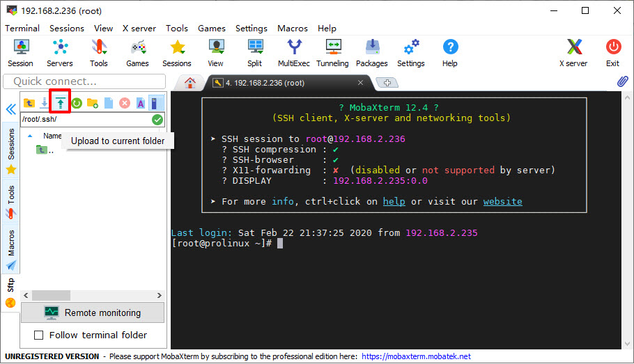634x364 pixels.
Task: Confirm path with green checkmark button
Action: click(157, 120)
